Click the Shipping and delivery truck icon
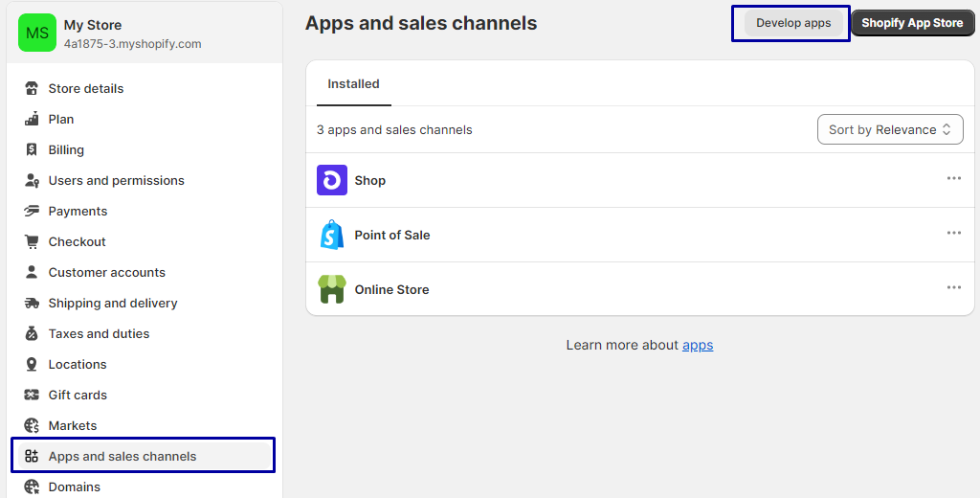This screenshot has height=498, width=980. coord(32,303)
